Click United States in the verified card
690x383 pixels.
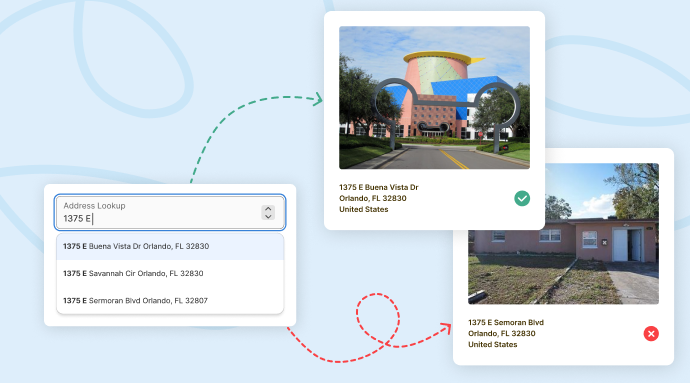coord(363,209)
